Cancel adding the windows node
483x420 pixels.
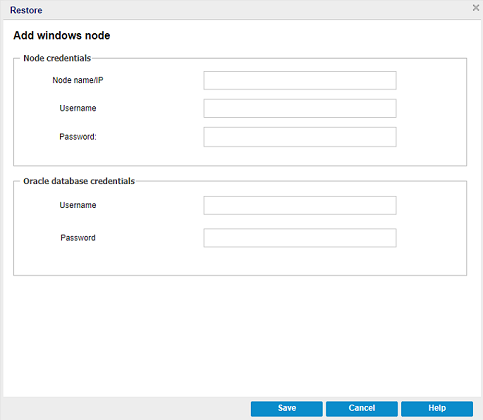click(x=362, y=408)
